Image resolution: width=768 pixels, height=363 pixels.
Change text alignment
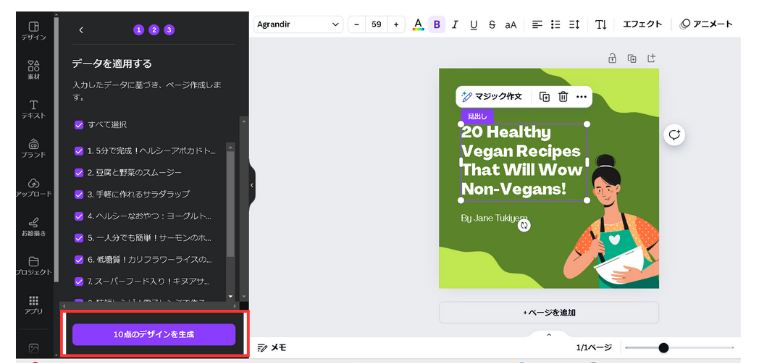click(x=537, y=24)
